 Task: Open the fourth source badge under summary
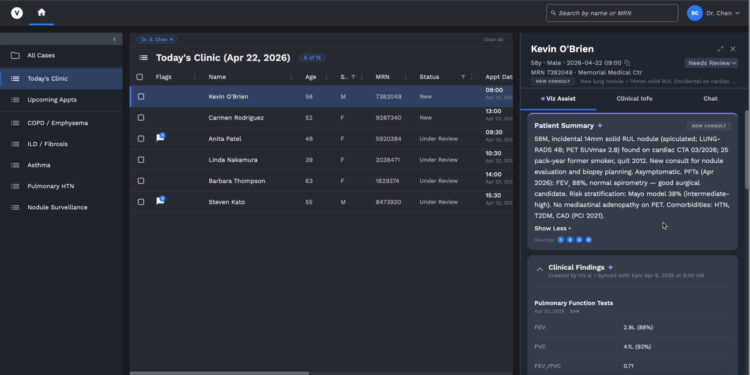588,240
